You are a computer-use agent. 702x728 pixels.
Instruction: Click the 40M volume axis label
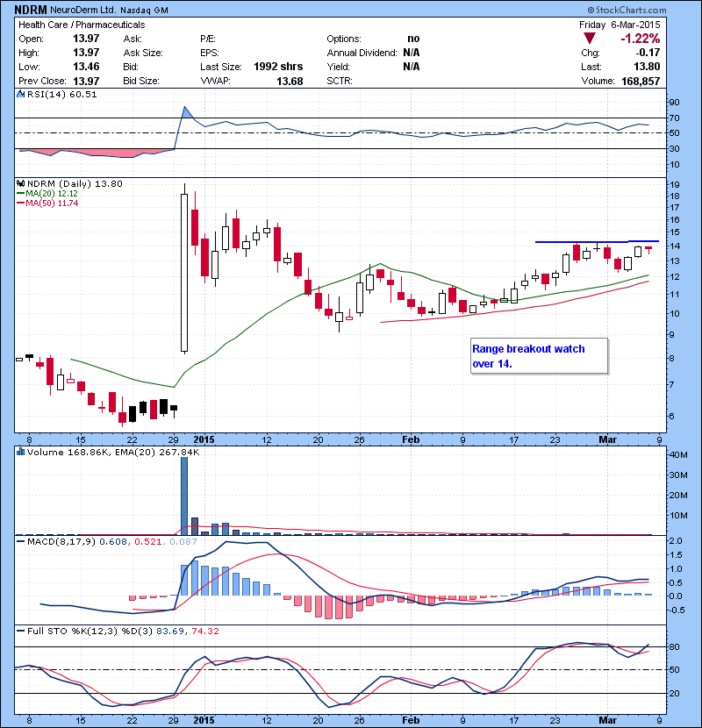678,454
